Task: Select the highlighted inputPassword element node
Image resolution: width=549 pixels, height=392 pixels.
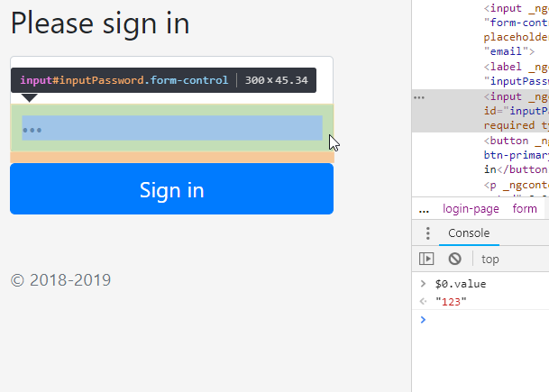Action: pyautogui.click(x=516, y=111)
